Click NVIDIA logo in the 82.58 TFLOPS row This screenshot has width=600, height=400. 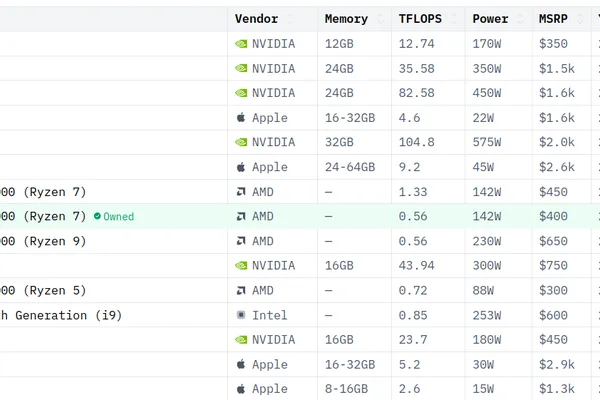241,93
